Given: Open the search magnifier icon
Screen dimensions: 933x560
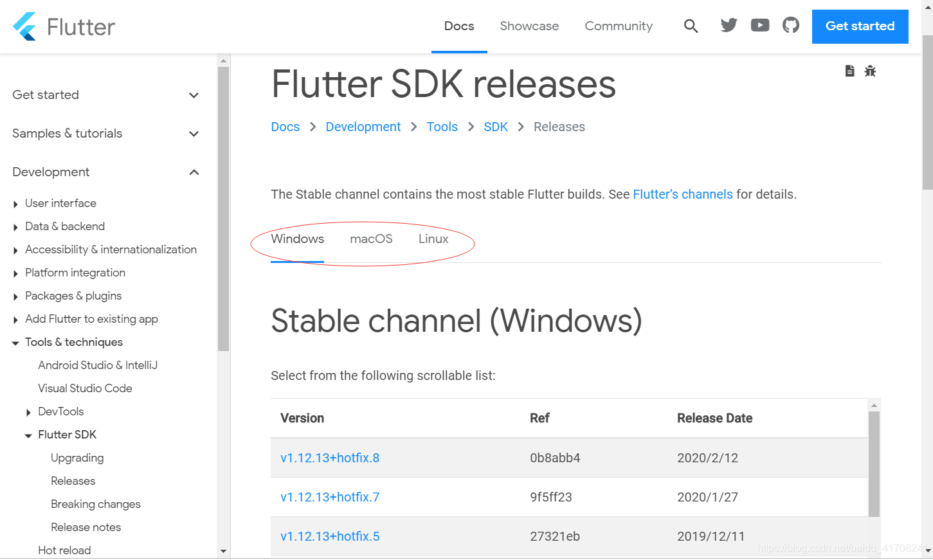Looking at the screenshot, I should (691, 26).
